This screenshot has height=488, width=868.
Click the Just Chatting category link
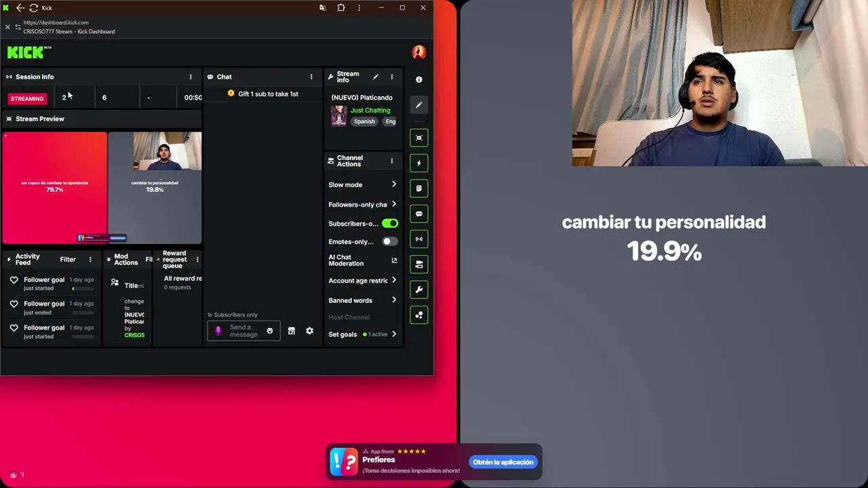point(370,110)
